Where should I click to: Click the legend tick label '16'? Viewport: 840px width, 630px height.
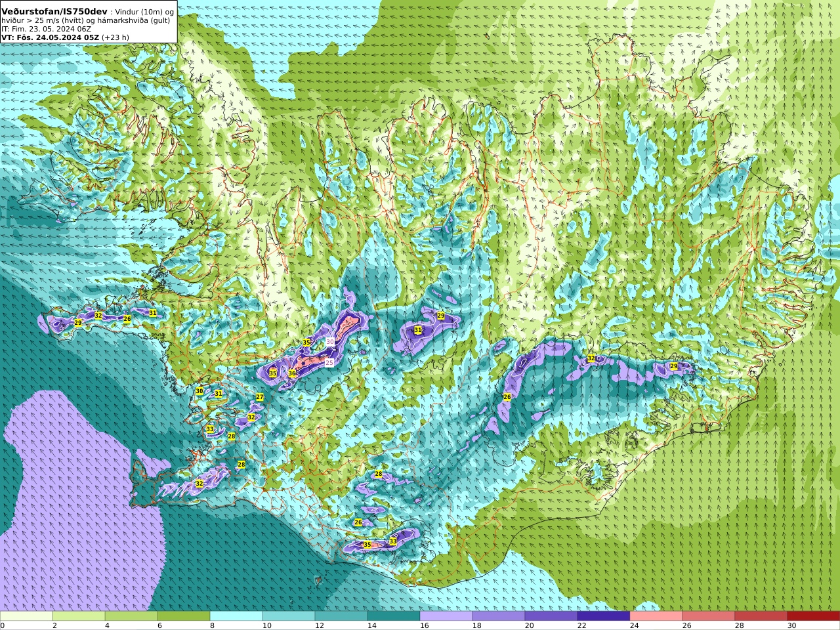(x=425, y=626)
